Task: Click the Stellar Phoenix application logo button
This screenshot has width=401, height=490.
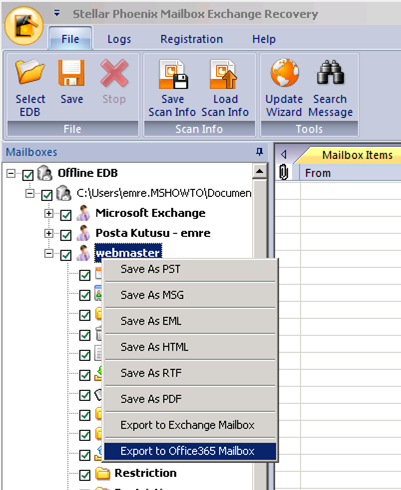Action: [24, 26]
